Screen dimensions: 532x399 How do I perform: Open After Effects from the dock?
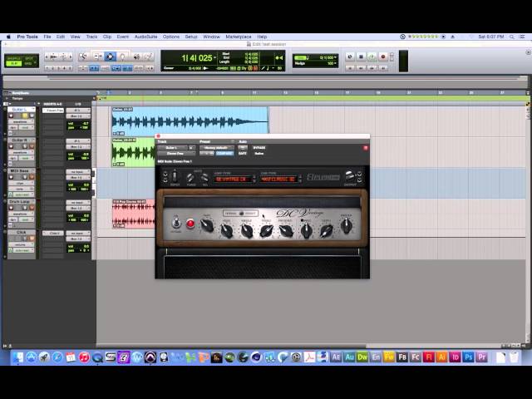coord(336,357)
